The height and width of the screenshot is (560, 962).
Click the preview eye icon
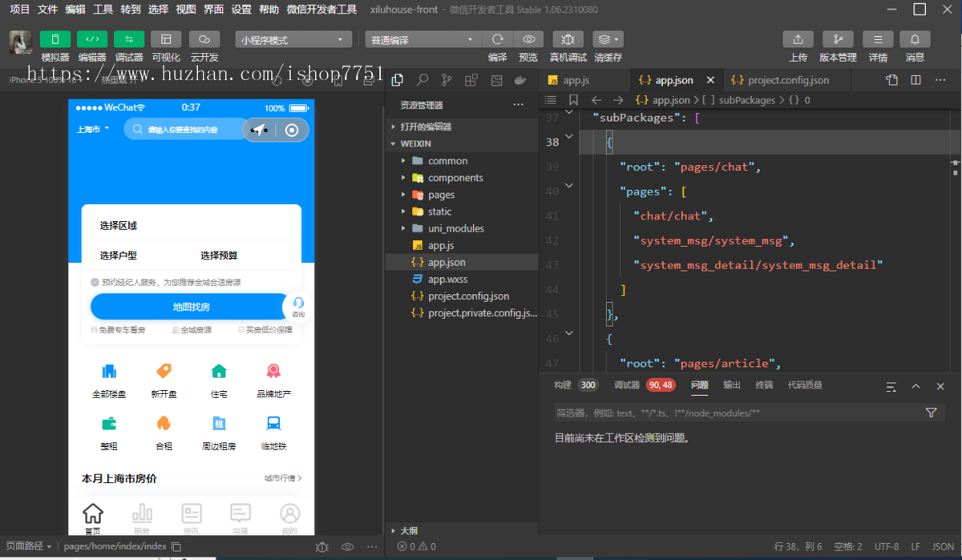[x=528, y=39]
